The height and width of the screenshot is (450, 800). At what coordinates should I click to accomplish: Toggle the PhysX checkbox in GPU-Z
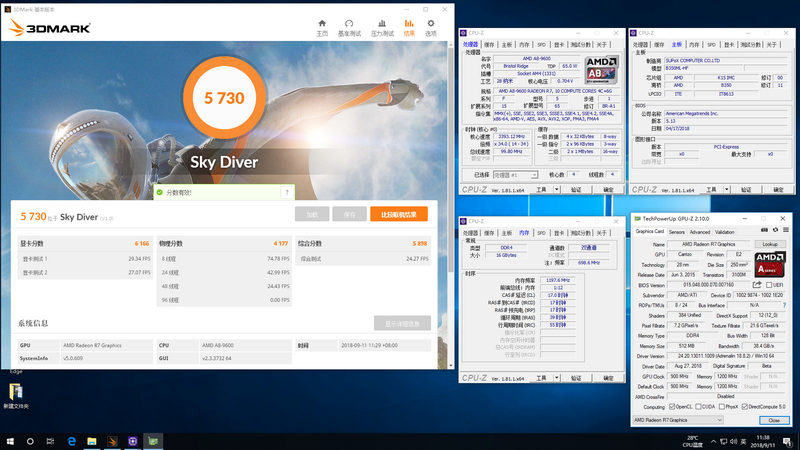coord(721,407)
